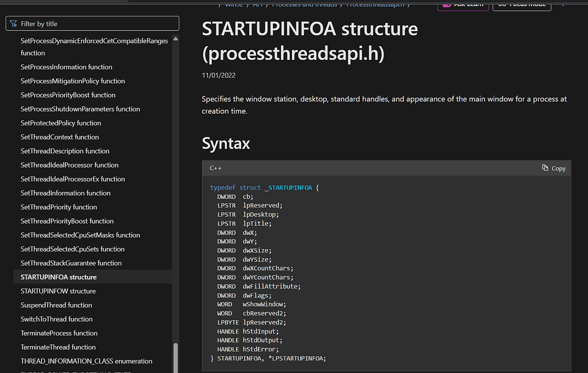Open THREAD_INFORMATION_CLASS enumeration

tap(87, 361)
